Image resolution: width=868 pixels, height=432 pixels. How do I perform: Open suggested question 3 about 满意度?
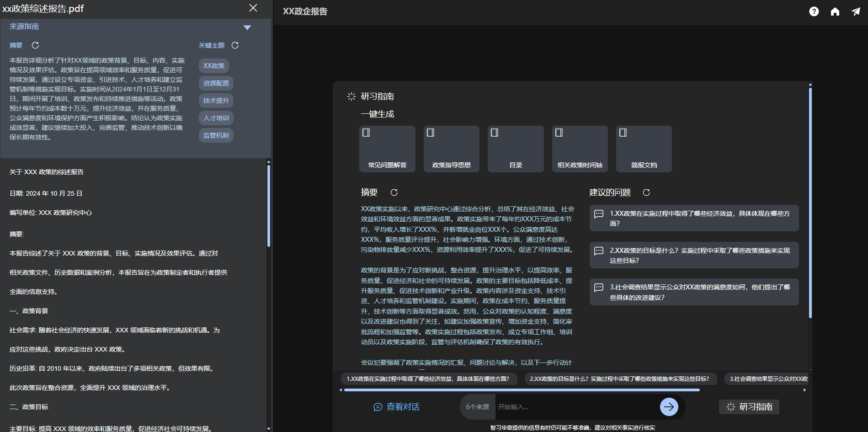[694, 292]
